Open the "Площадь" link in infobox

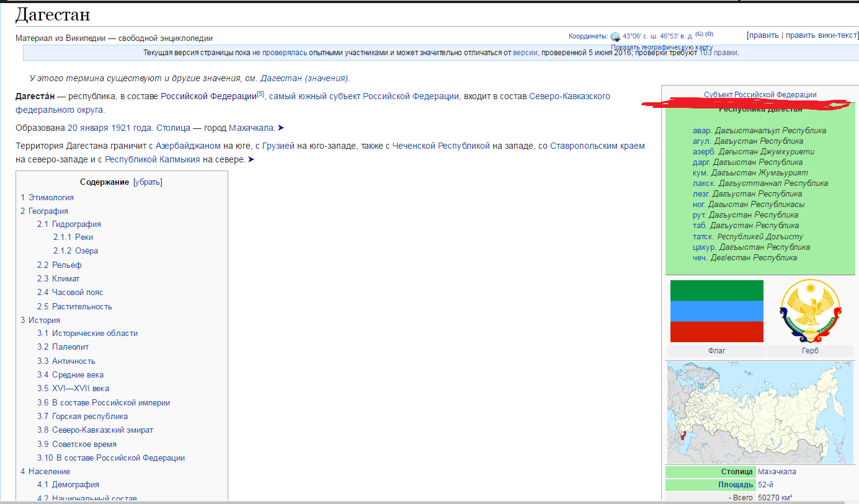(x=736, y=485)
